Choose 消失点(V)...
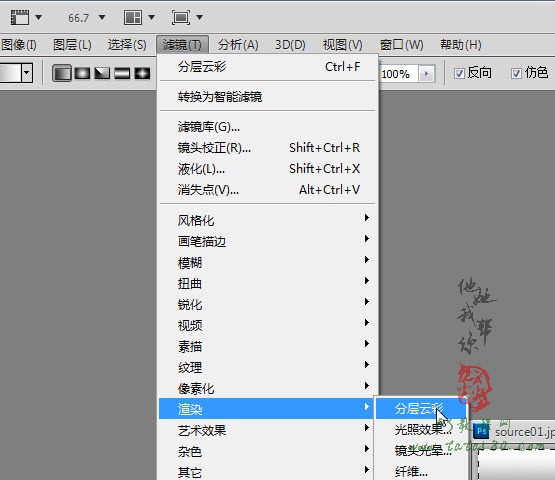 click(x=268, y=190)
